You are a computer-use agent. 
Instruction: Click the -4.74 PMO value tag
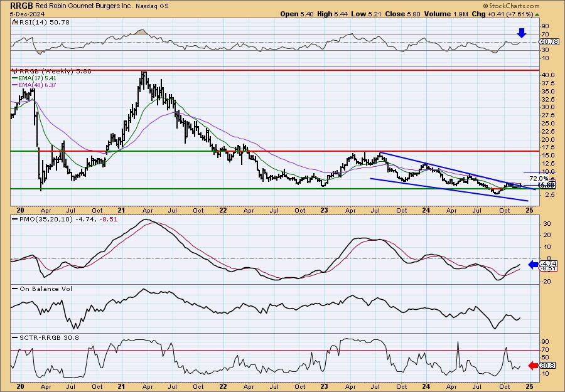(549, 263)
